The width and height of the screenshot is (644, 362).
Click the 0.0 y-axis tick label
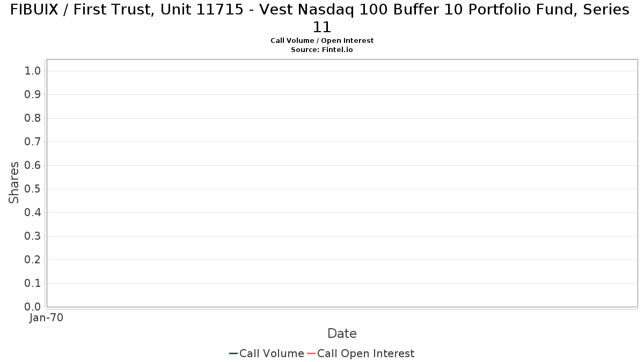[x=33, y=307]
